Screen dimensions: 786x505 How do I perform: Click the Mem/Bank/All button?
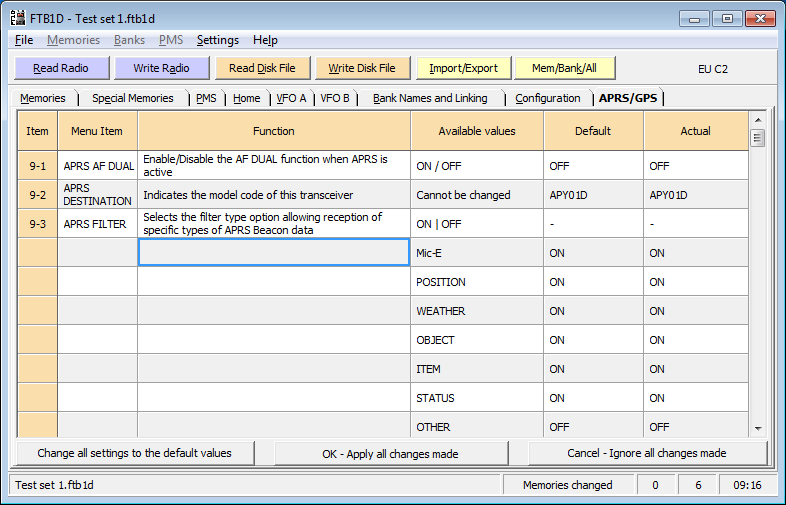564,68
